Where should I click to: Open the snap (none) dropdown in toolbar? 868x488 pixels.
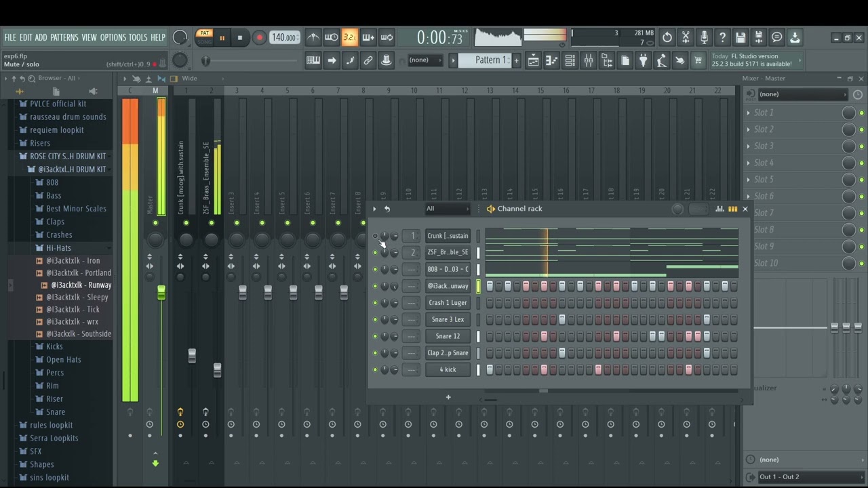pos(425,60)
